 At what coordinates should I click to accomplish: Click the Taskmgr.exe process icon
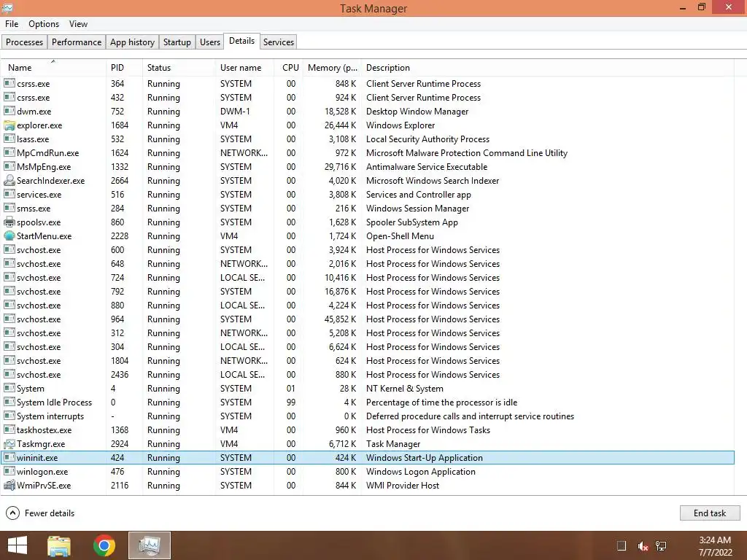(9, 444)
